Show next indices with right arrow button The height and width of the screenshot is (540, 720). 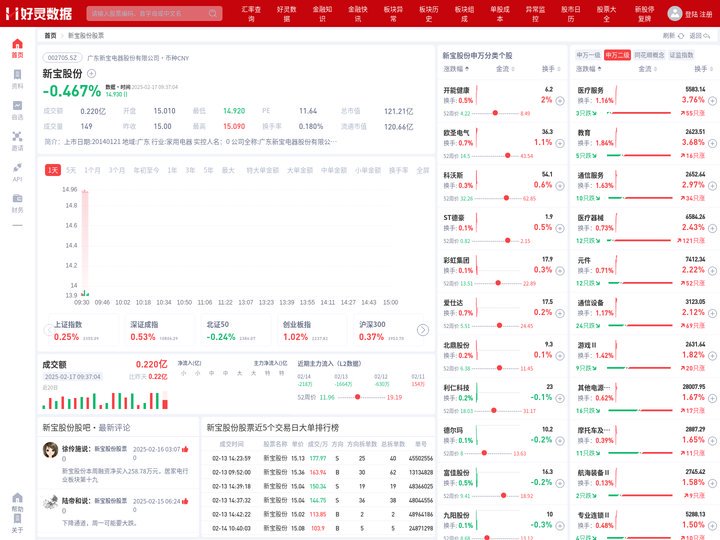pos(423,330)
